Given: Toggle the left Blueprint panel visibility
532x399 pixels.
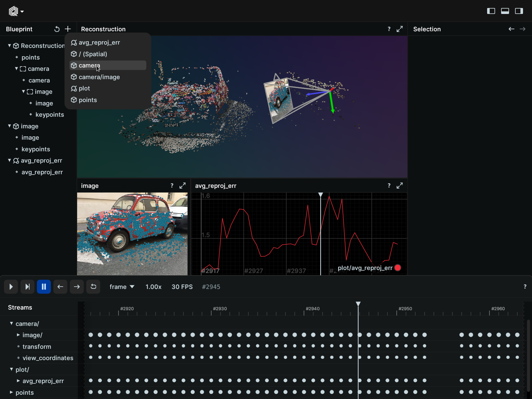Looking at the screenshot, I should pyautogui.click(x=491, y=11).
